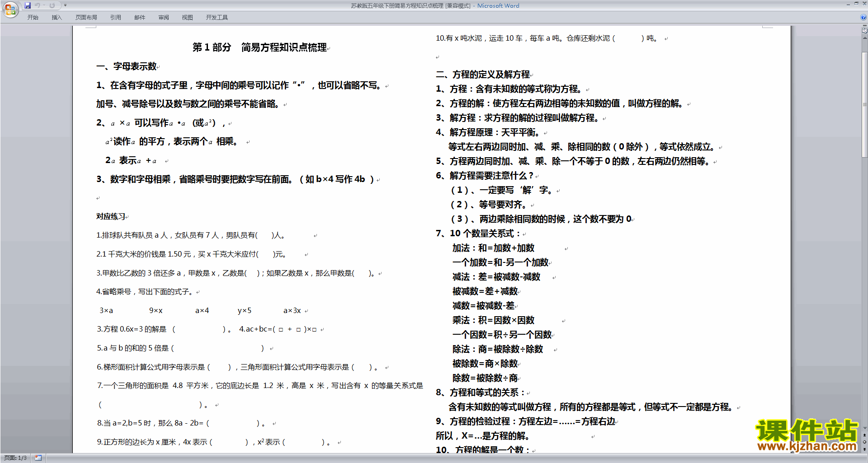Click the heading 简易方程知识点梳理
Viewport: 868px width, 463px height.
point(284,47)
